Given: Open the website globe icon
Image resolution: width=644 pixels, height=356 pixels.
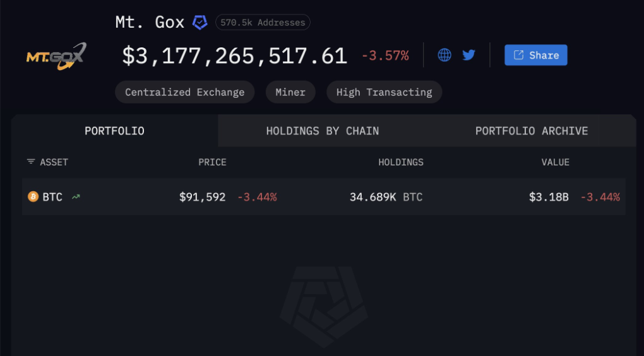Looking at the screenshot, I should coord(444,55).
